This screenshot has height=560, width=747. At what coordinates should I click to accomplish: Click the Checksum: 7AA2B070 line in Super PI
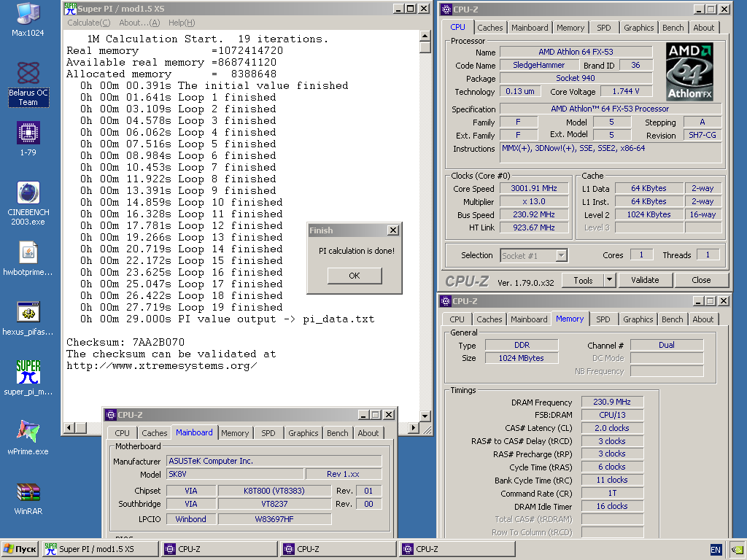(125, 343)
